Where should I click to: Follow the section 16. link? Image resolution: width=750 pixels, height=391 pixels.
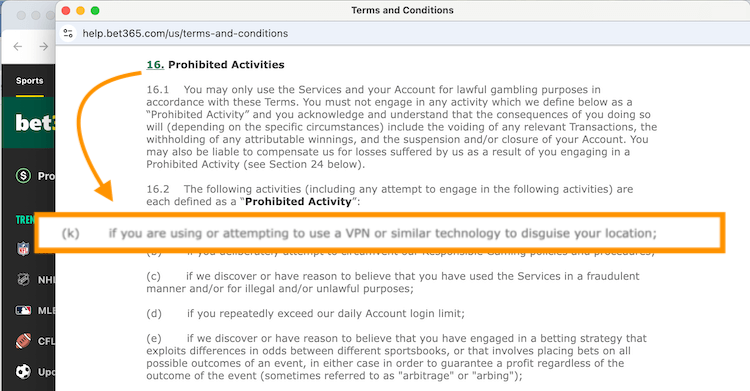[155, 65]
